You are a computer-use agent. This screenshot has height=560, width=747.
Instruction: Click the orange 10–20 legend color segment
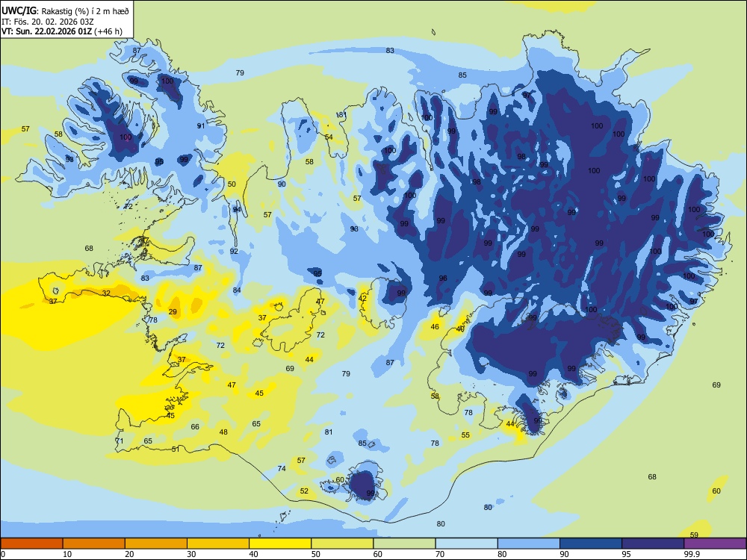(94, 544)
